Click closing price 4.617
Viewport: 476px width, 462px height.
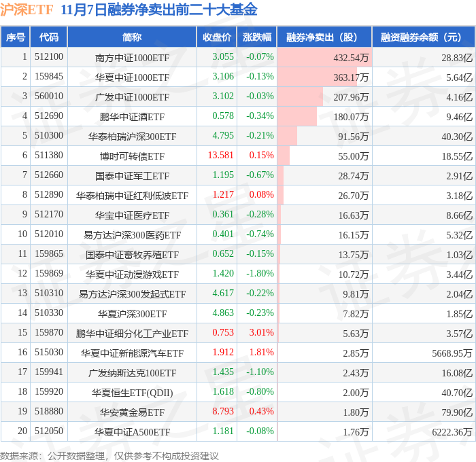[x=223, y=294]
